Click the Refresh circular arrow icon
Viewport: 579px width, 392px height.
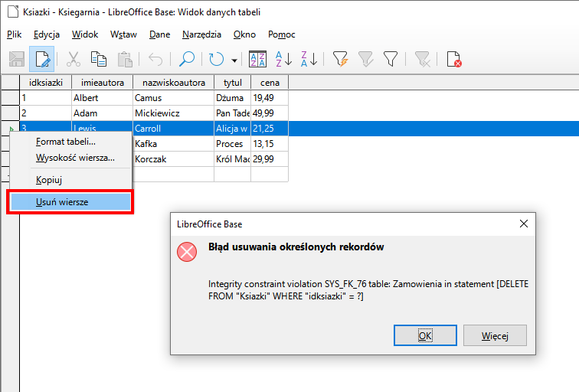point(217,59)
